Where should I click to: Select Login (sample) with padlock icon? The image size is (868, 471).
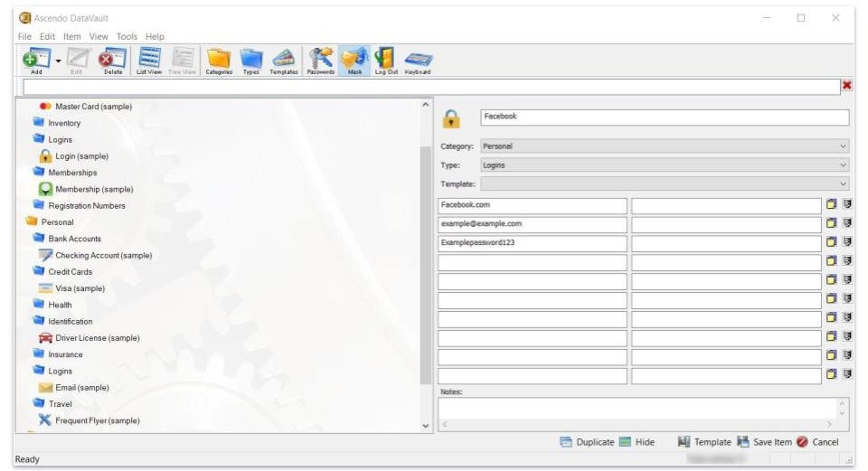73,156
